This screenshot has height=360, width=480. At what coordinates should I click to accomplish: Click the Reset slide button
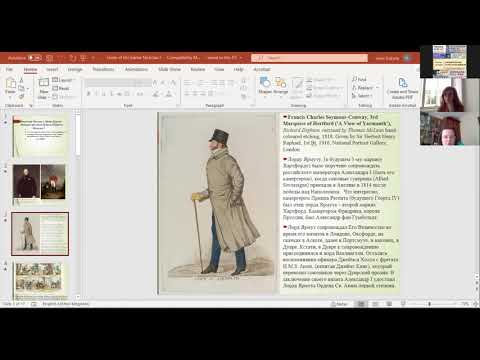pos(61,88)
